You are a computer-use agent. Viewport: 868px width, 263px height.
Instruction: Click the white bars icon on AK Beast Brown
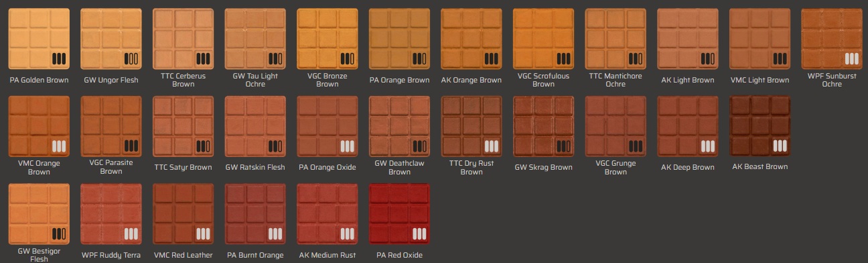click(780, 146)
